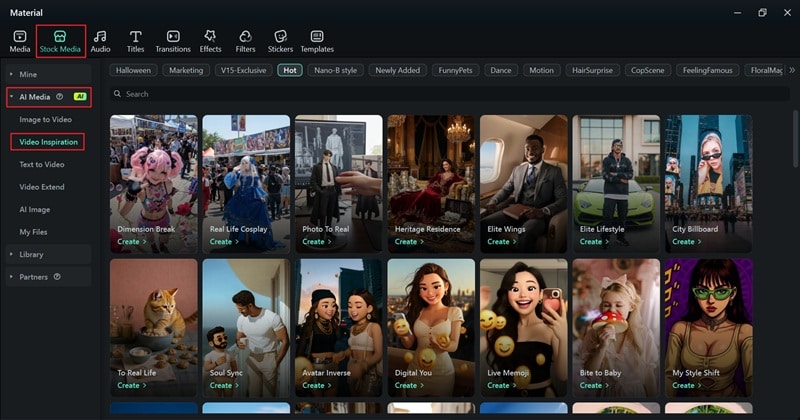800x420 pixels.
Task: Click Create on Bite to Baby card
Action: [x=594, y=385]
